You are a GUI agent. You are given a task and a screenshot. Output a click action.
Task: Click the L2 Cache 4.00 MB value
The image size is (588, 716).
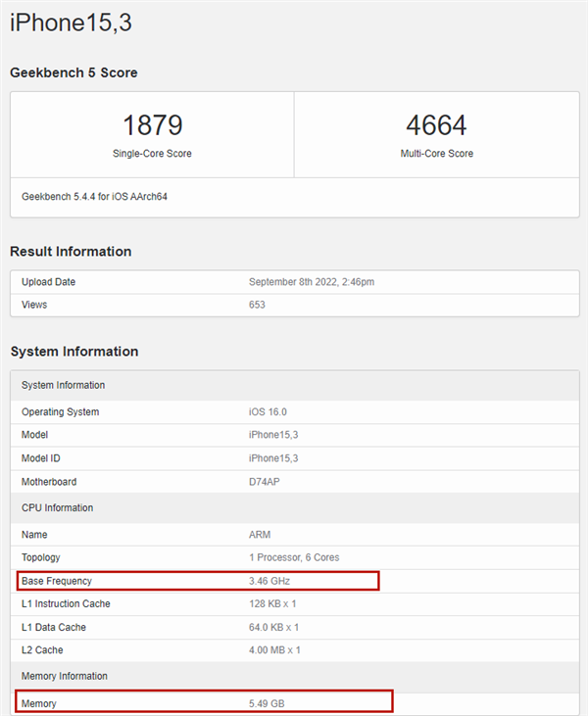[x=274, y=651]
